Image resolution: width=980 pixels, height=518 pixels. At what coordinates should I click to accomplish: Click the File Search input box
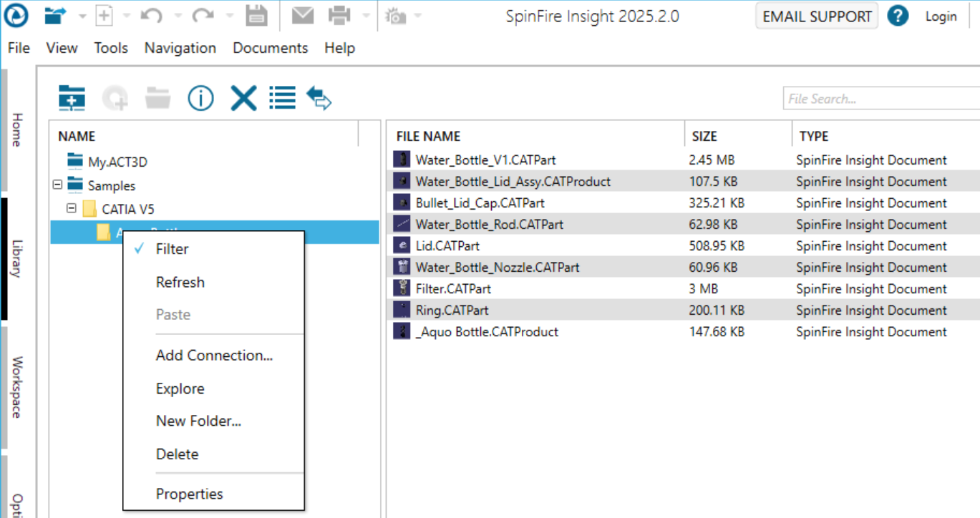[x=880, y=99]
